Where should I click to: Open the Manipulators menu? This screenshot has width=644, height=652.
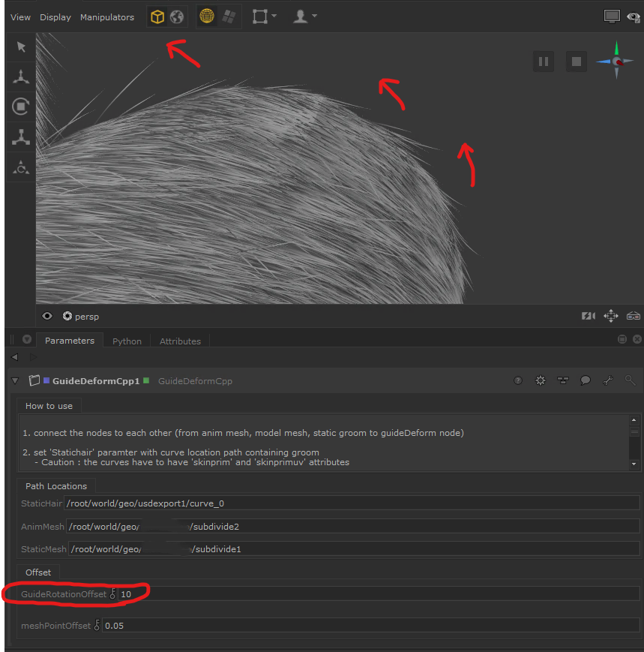[107, 17]
